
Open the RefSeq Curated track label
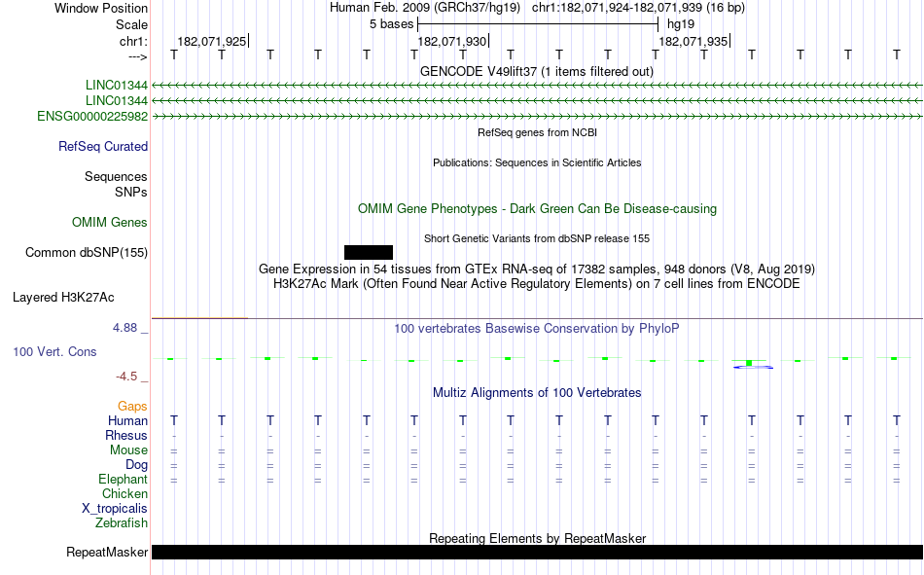pyautogui.click(x=103, y=146)
